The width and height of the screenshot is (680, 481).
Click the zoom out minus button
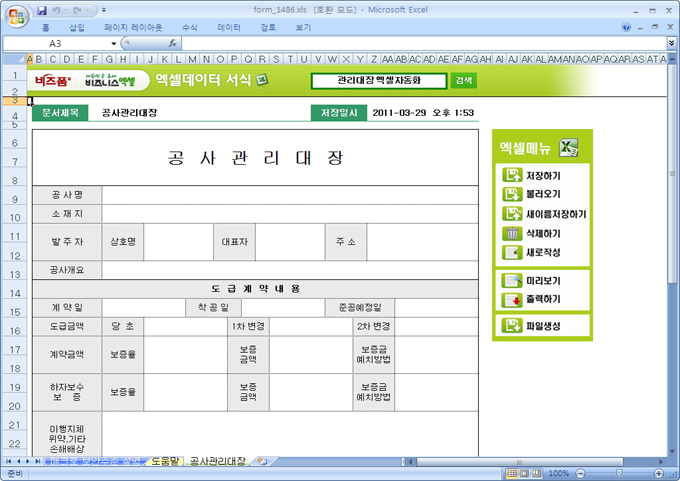[581, 473]
